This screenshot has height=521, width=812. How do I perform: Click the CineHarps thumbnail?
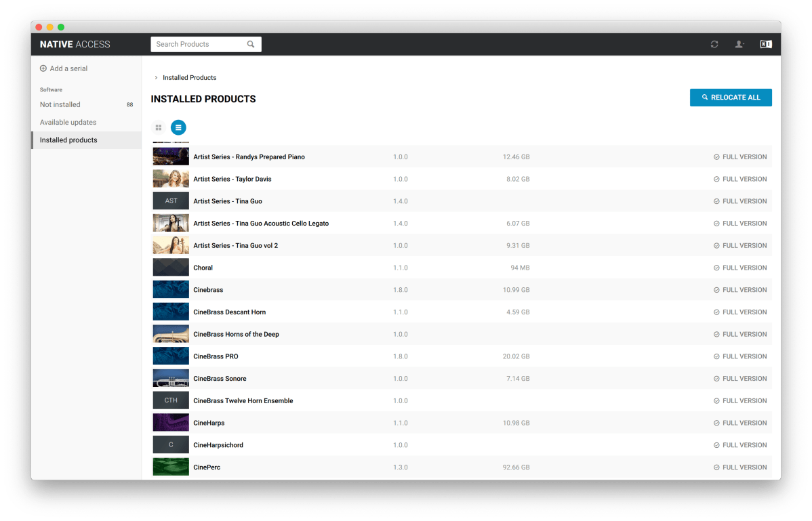[x=171, y=423]
